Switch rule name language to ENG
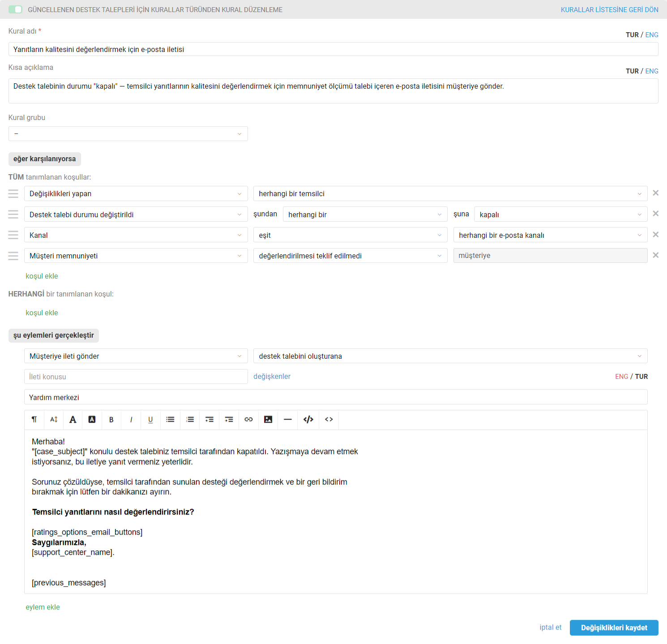The height and width of the screenshot is (644, 667). pyautogui.click(x=652, y=35)
